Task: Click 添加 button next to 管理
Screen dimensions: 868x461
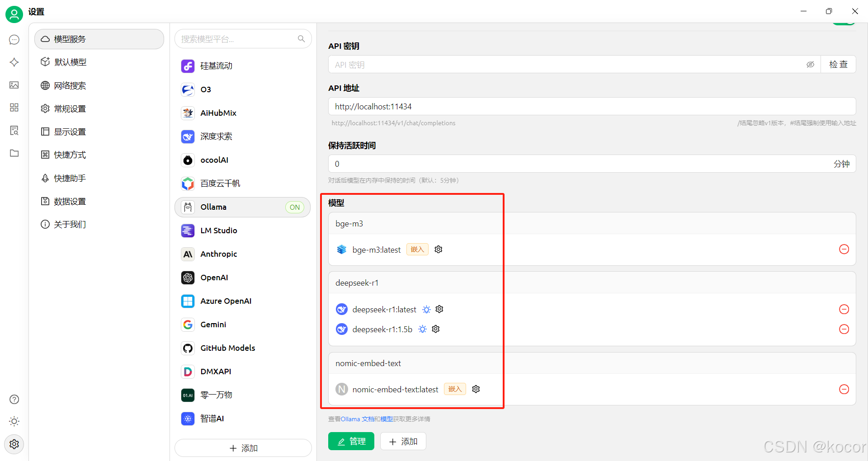Action: [403, 441]
